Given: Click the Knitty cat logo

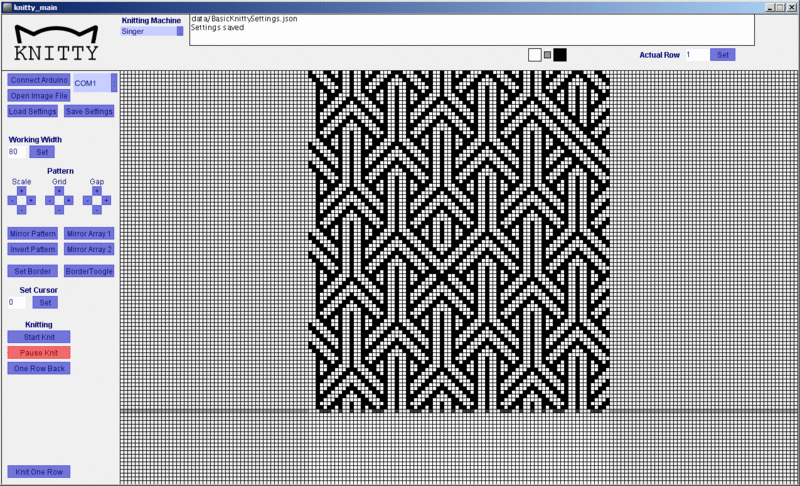Looking at the screenshot, I should tap(56, 43).
